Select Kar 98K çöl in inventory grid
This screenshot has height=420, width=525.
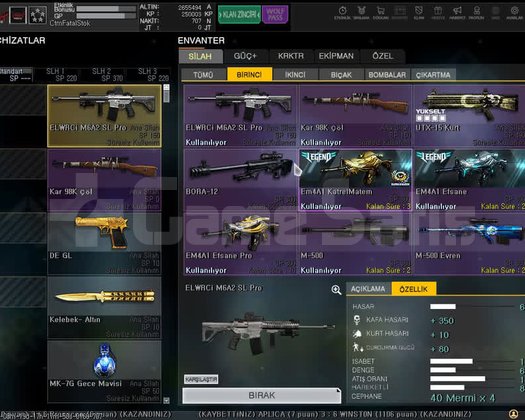pos(355,116)
